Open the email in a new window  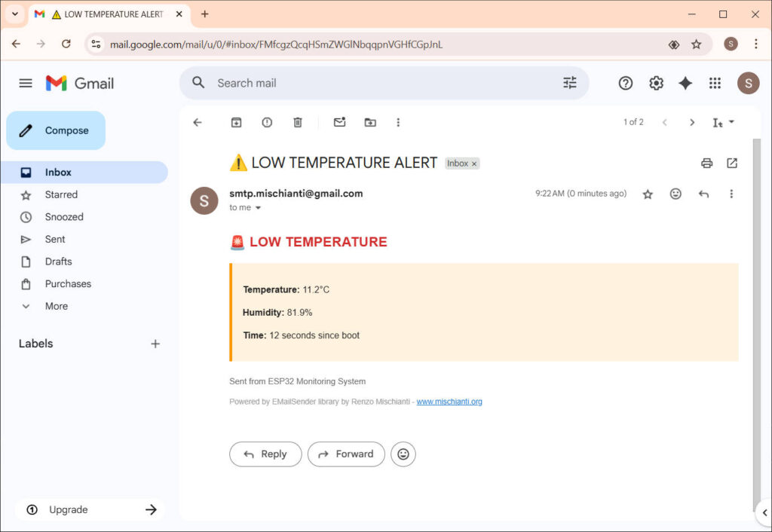pyautogui.click(x=733, y=163)
